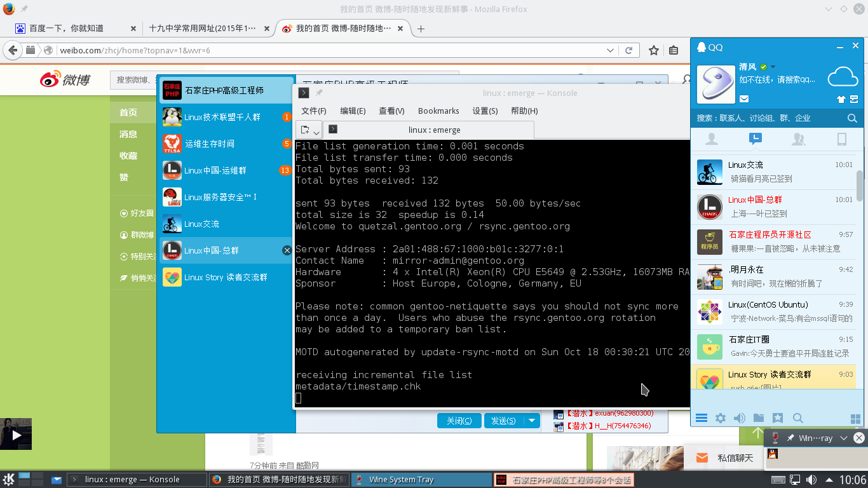Click the QQ penguin icon in Wine tray

(x=773, y=454)
